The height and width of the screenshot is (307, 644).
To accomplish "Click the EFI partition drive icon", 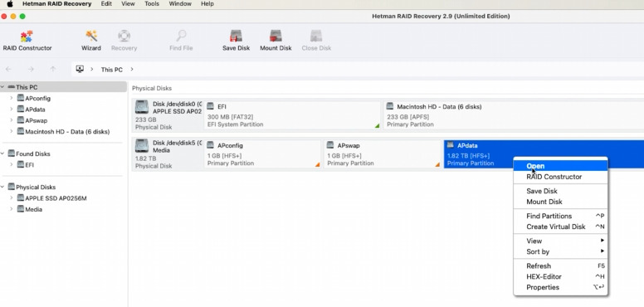I will [x=210, y=106].
